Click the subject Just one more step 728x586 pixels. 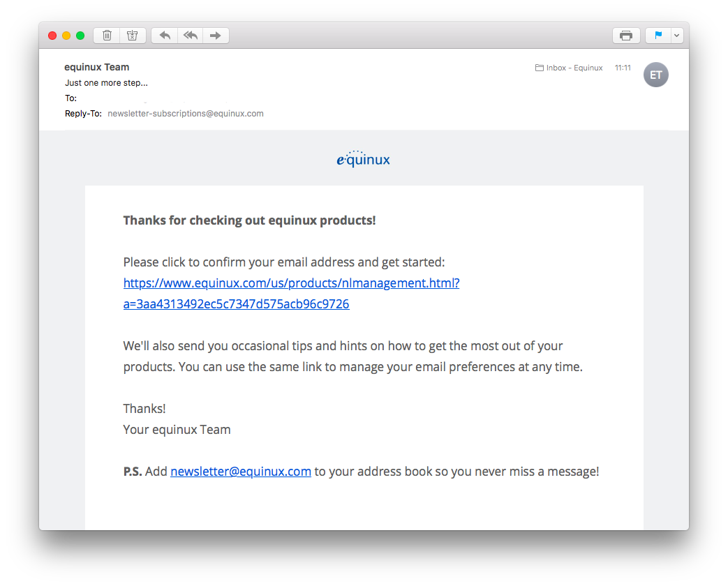click(x=106, y=83)
